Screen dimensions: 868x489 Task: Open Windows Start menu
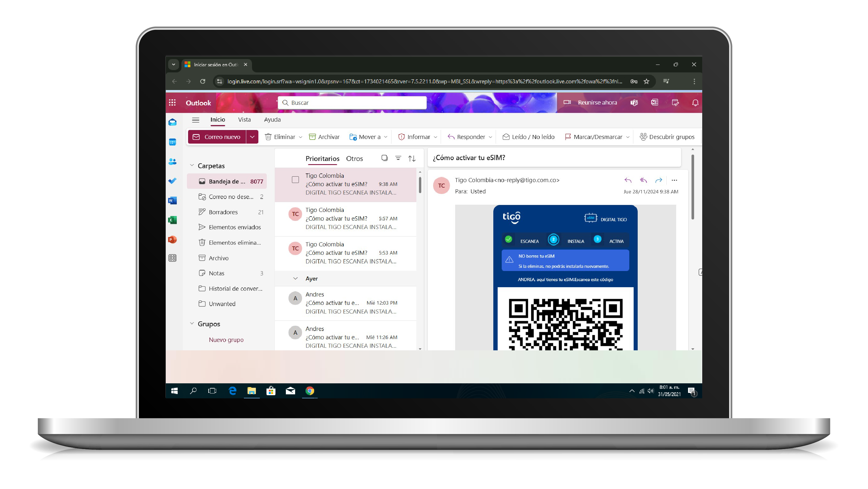pos(174,391)
